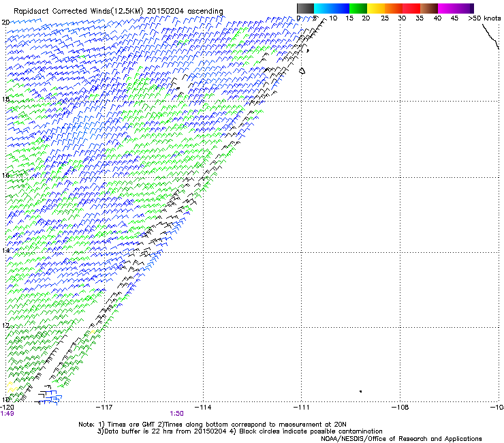Click the longitude label '-120'
This screenshot has width=504, height=443.
pos(7,408)
